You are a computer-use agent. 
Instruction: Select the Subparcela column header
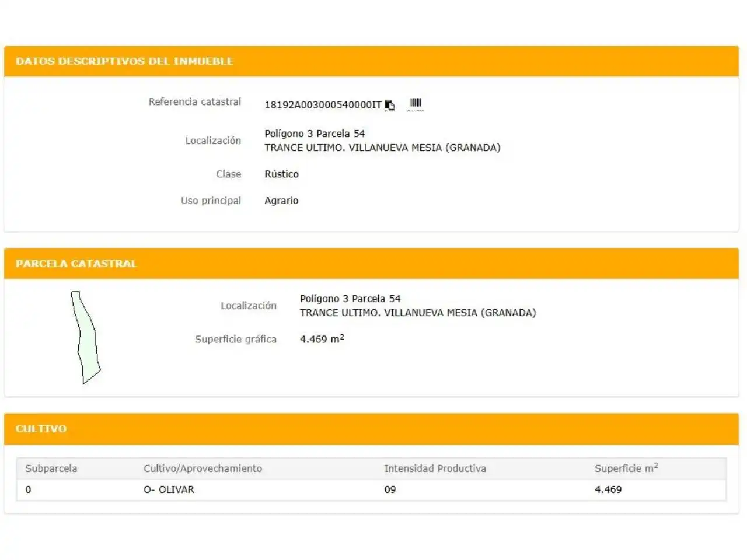pyautogui.click(x=51, y=468)
